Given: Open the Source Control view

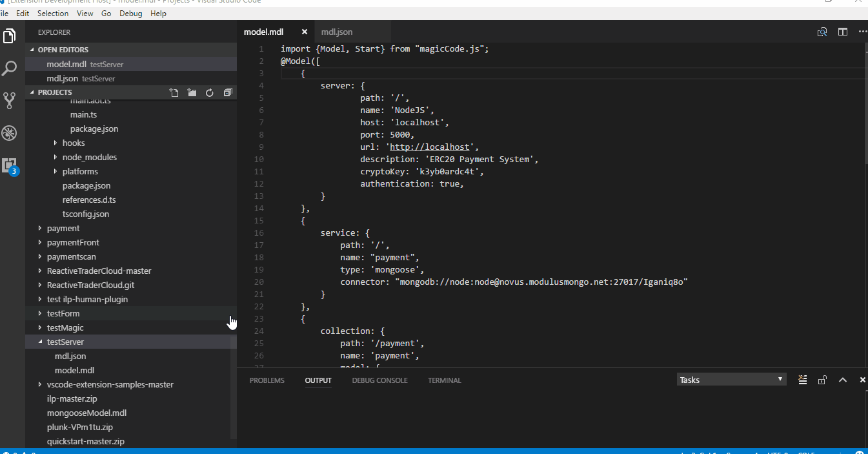Looking at the screenshot, I should [10, 100].
